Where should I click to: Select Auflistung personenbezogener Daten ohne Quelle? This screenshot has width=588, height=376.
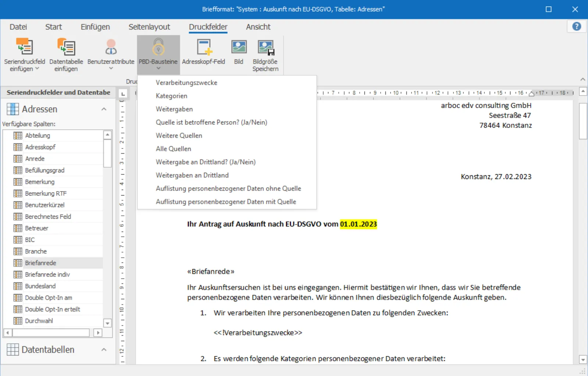click(x=227, y=189)
